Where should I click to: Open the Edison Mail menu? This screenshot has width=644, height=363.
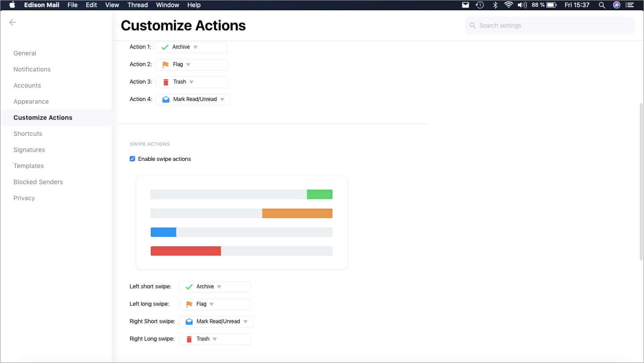(42, 5)
